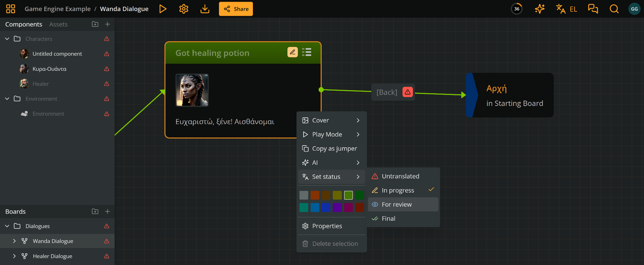Open the AI sparkle assistant icon
Screen dimensions: 644x265
pyautogui.click(x=539, y=9)
